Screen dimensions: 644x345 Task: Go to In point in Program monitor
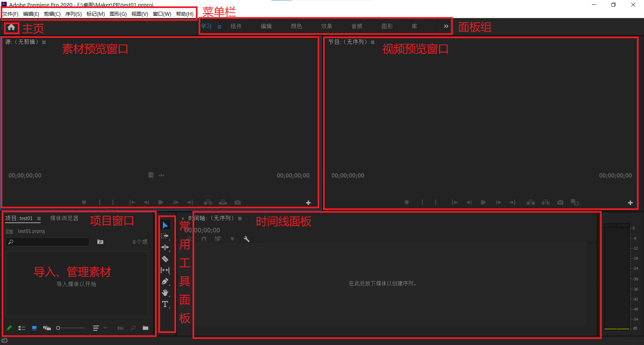[454, 202]
